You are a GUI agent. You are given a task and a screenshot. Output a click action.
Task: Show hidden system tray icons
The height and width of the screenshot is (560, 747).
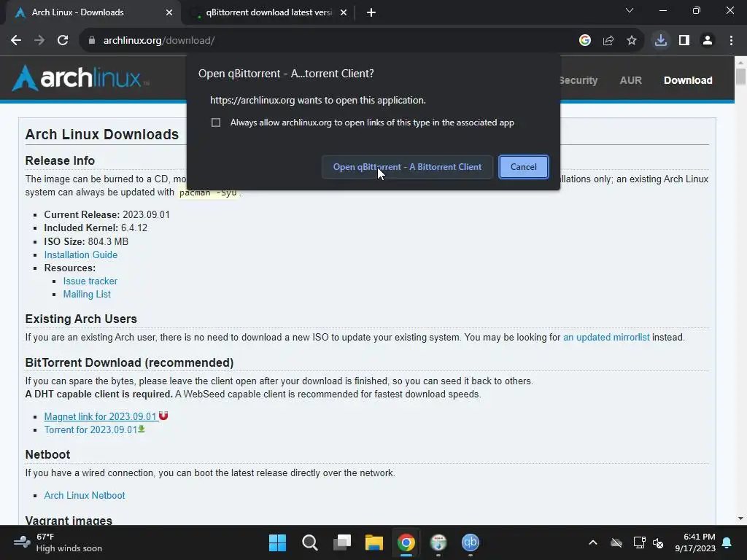point(592,542)
